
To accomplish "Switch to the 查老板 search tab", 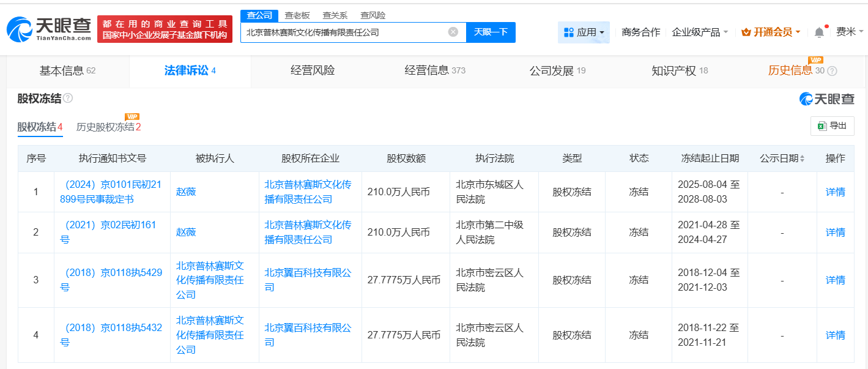I will click(x=296, y=15).
